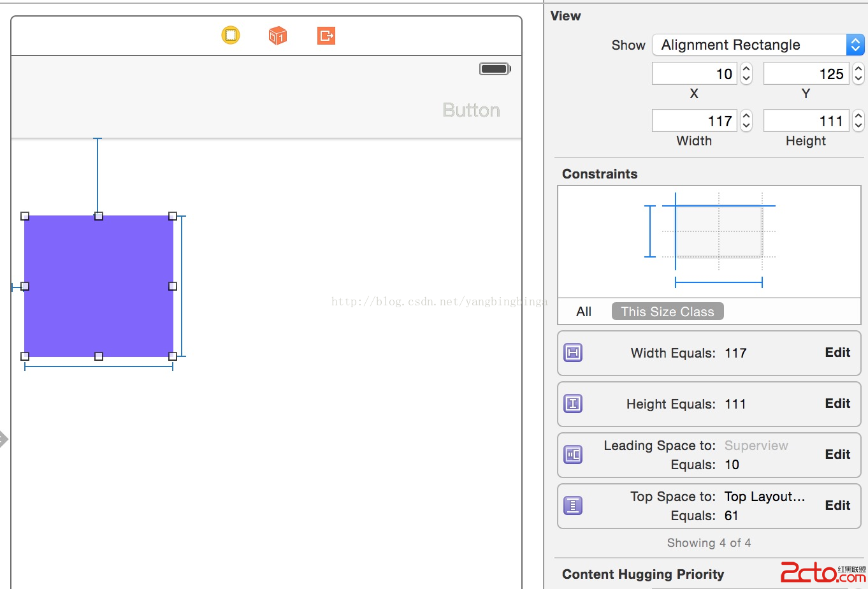Click the yellow View Controller icon

[231, 35]
